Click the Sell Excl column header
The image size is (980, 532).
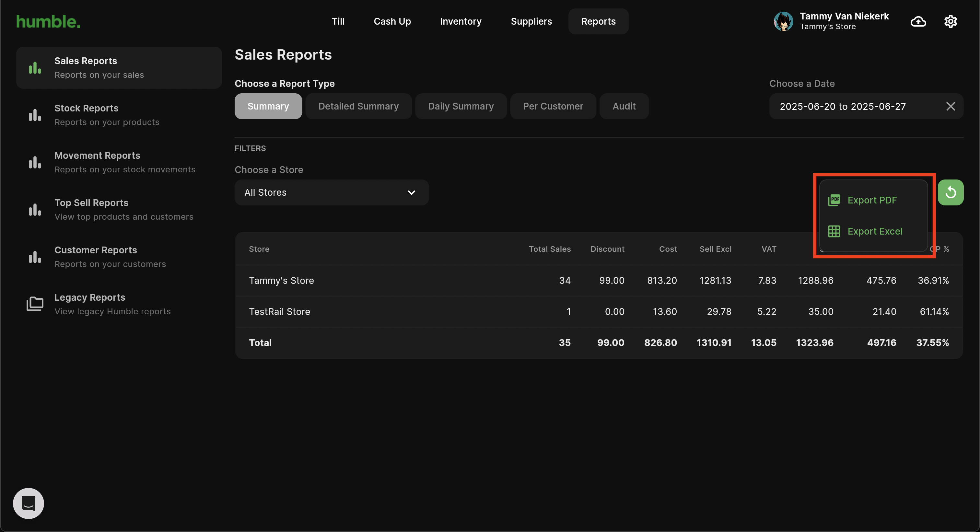point(715,249)
